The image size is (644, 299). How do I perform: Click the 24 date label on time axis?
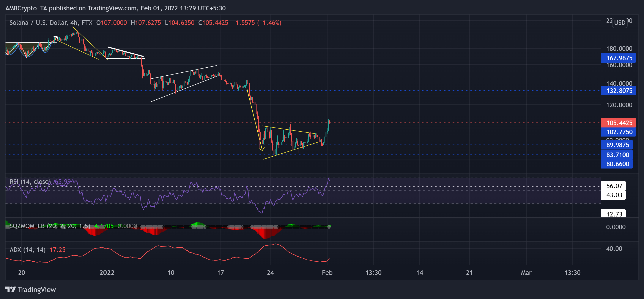pos(270,272)
